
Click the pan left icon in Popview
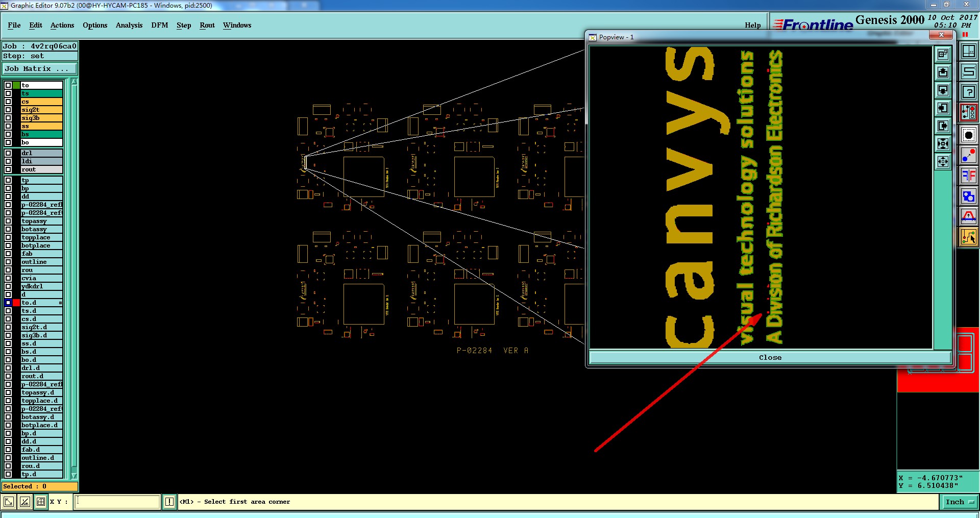pos(943,108)
